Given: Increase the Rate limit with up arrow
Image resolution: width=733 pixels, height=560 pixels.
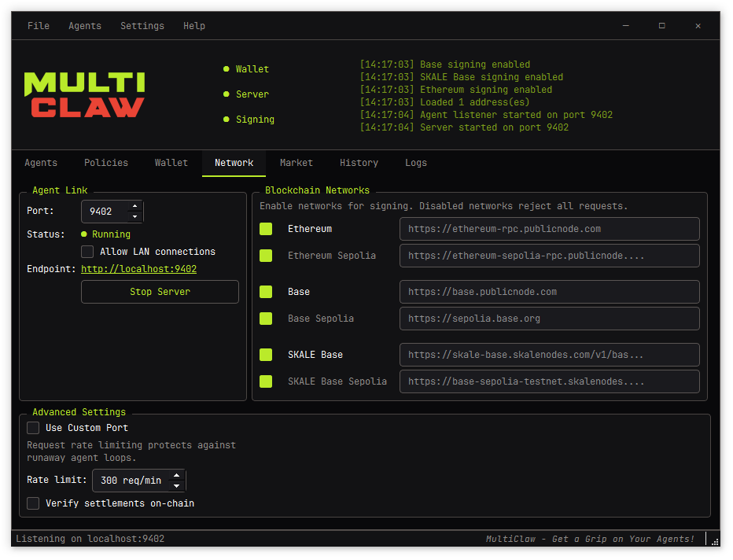Looking at the screenshot, I should click(177, 475).
